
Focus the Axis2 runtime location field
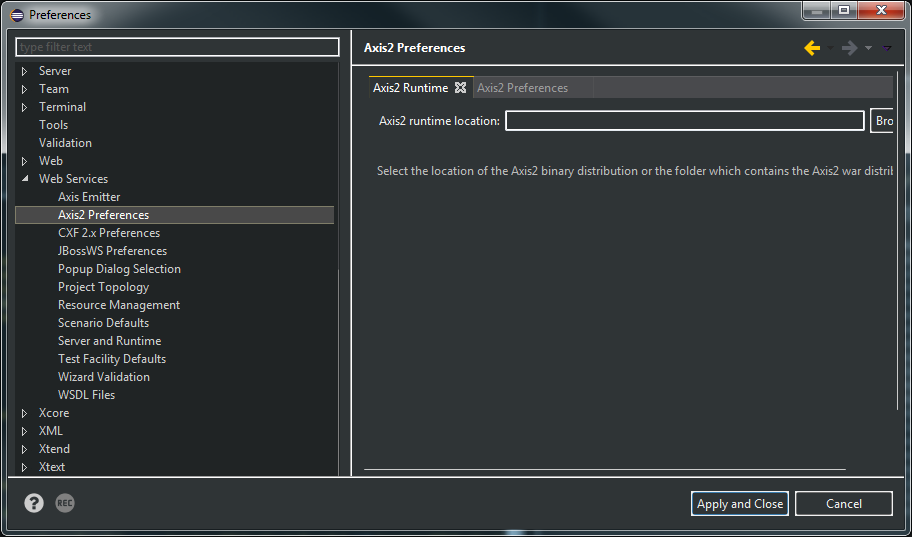[685, 121]
